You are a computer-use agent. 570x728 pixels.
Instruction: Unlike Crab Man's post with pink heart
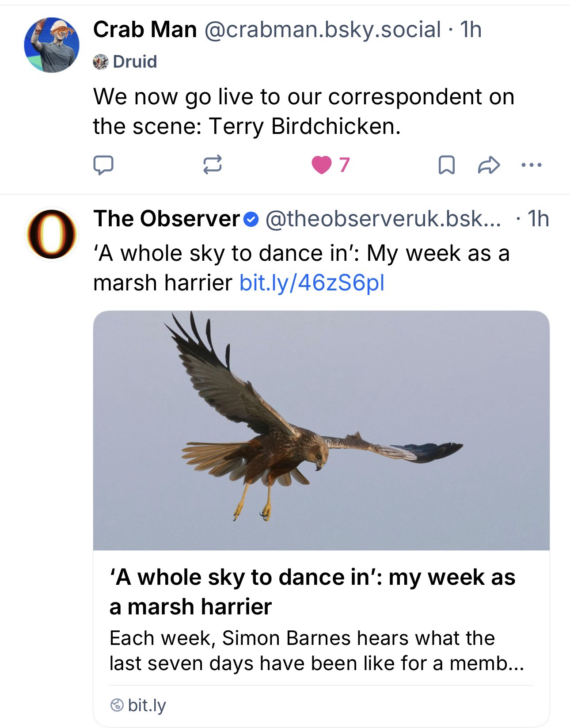pyautogui.click(x=321, y=165)
